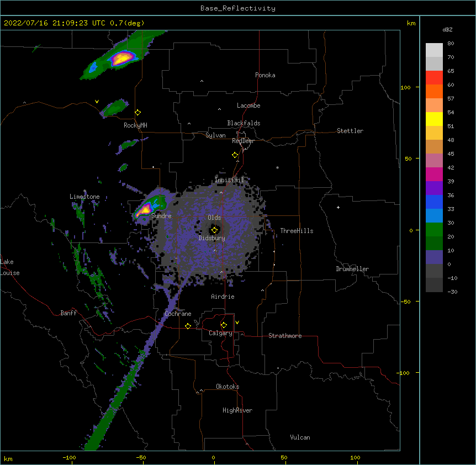Click the Sundre city label
Image resolution: width=476 pixels, height=465 pixels.
tap(161, 216)
